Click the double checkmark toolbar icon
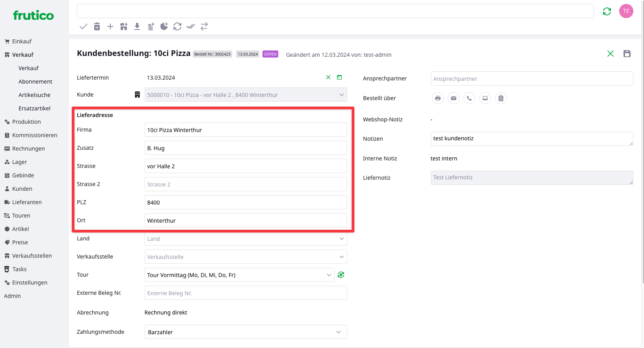 coord(191,26)
